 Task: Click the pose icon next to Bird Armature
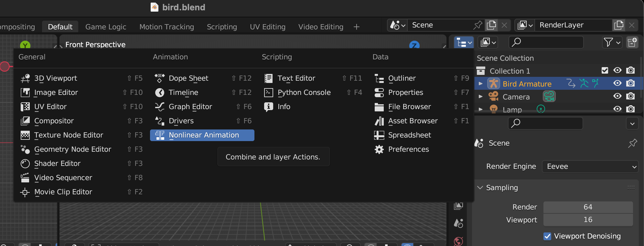pyautogui.click(x=584, y=84)
